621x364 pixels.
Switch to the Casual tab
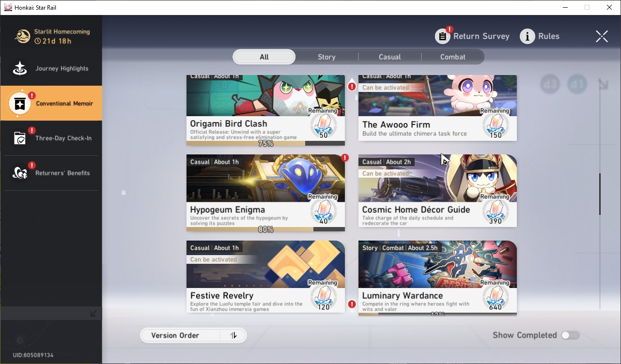coord(390,57)
